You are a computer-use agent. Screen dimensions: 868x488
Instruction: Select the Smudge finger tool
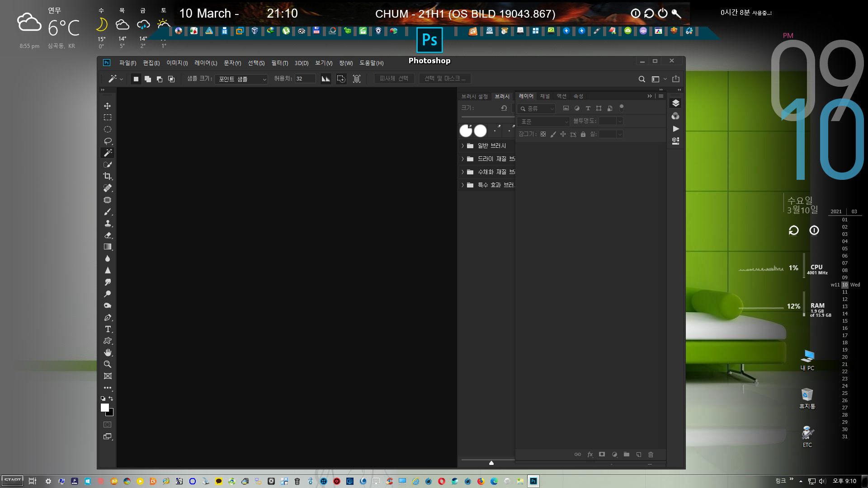coord(108,282)
